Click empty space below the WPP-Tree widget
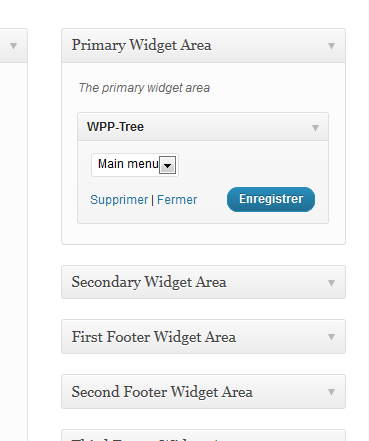Screen dimensions: 369x441 coord(203,234)
